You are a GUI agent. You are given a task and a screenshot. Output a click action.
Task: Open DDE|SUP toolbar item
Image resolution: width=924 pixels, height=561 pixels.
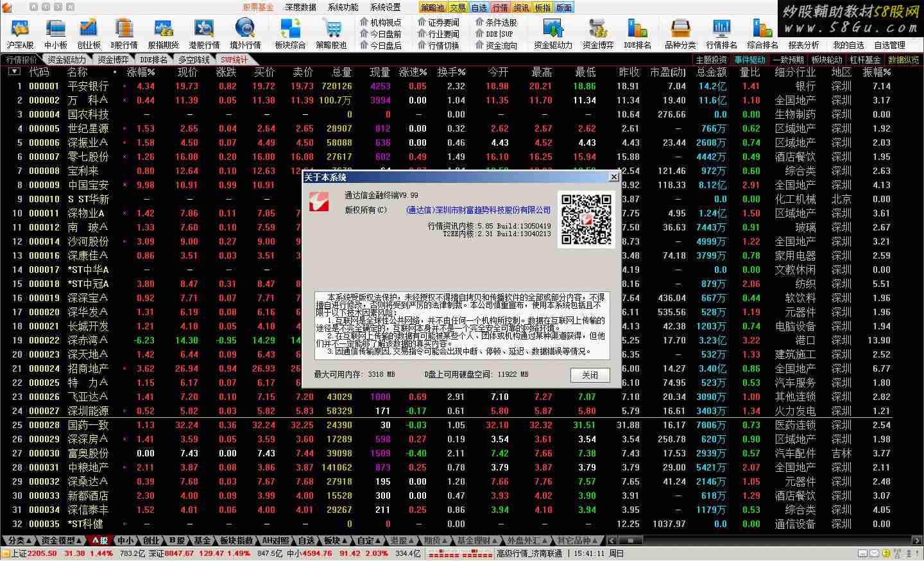[x=494, y=34]
